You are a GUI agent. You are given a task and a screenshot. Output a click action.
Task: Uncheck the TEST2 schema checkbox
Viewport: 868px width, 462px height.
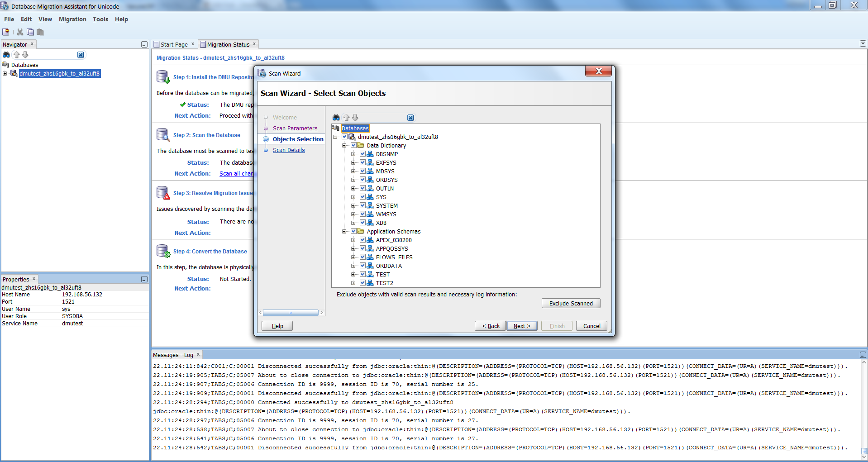(363, 283)
